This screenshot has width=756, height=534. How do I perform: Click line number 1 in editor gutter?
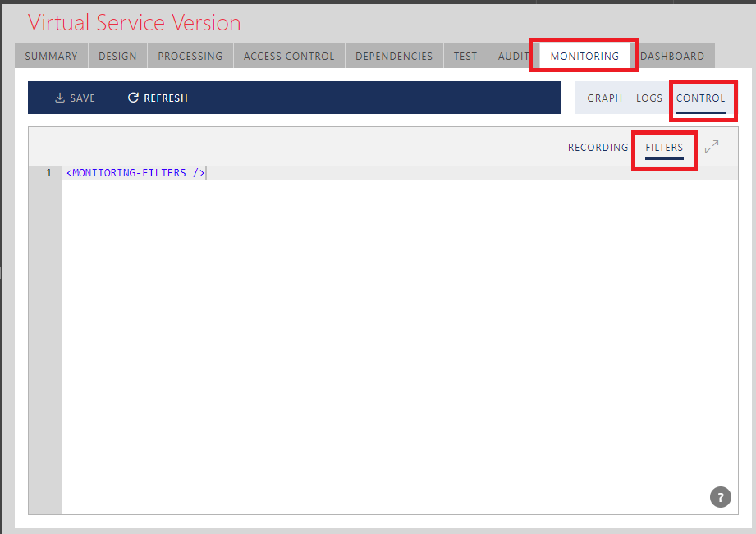point(48,173)
